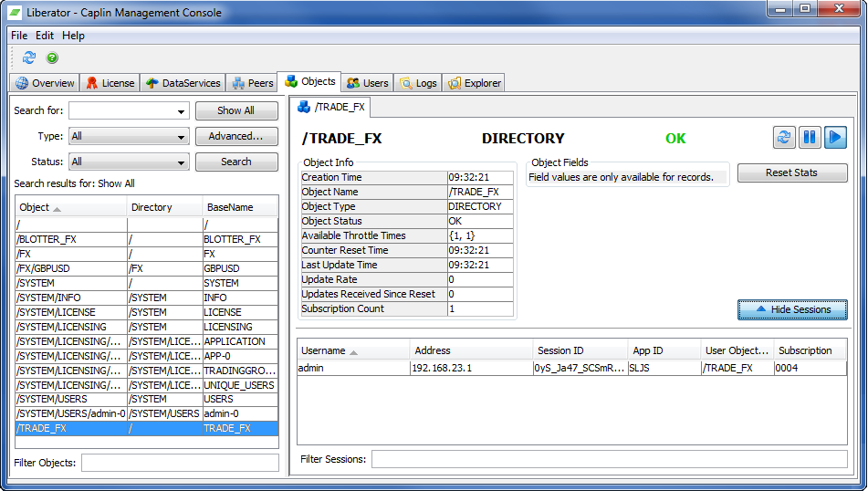
Task: Click the SLJS App ID cell
Action: [x=664, y=368]
